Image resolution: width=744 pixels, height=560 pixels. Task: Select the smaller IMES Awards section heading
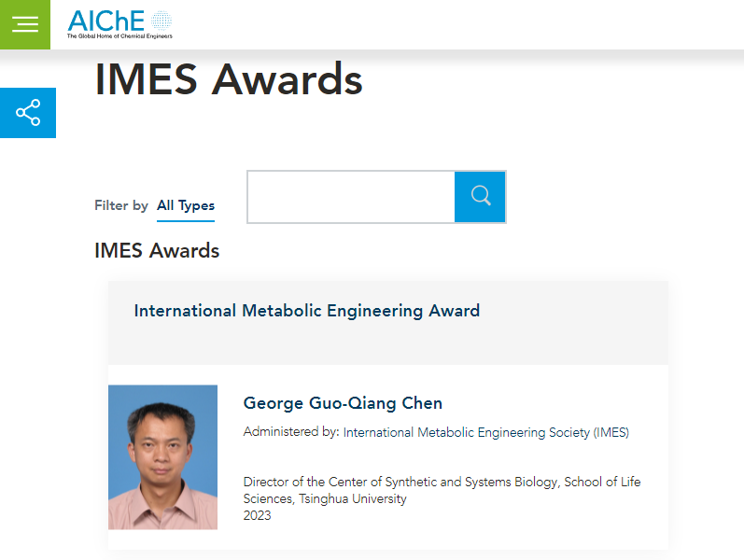click(157, 251)
